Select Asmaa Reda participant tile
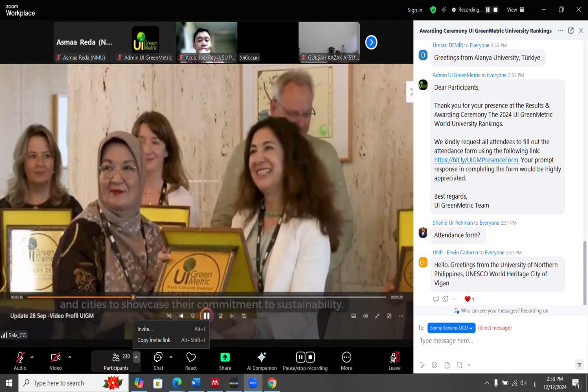Screen dimensions: 588x392 coord(84,42)
